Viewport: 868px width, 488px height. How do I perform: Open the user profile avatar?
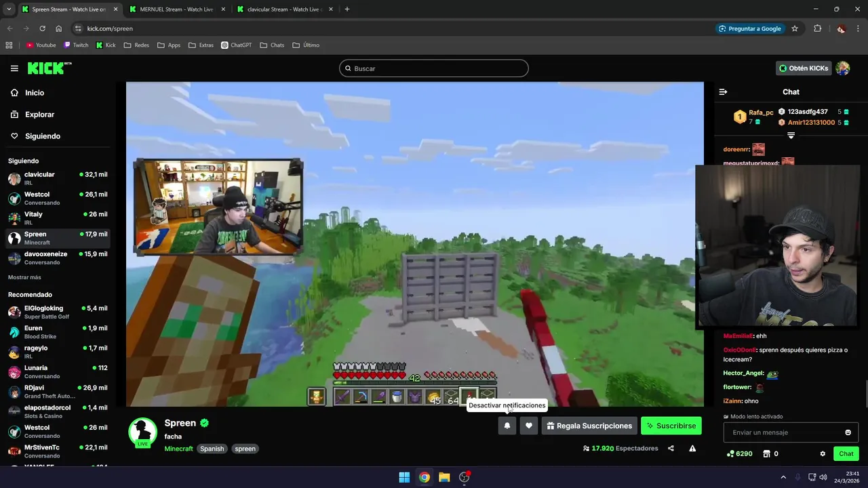843,68
